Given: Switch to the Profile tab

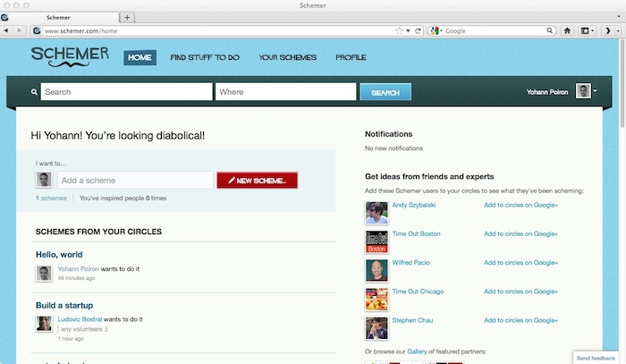Looking at the screenshot, I should point(351,57).
